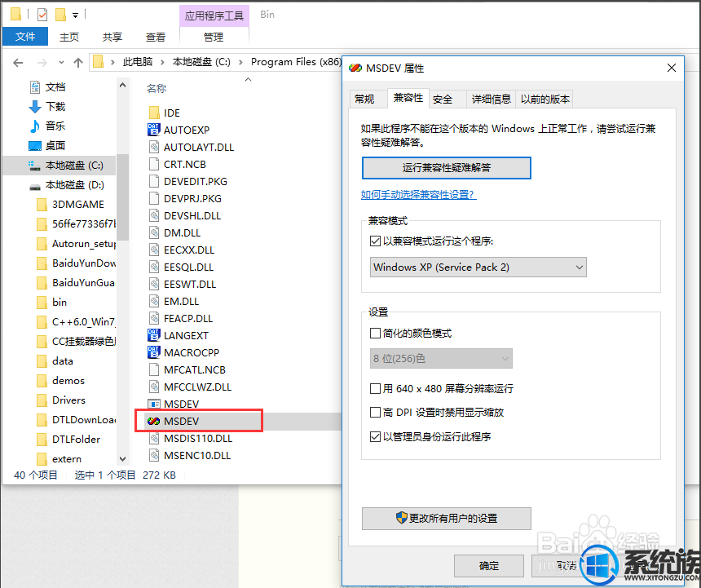This screenshot has height=588, width=701.
Task: Click address bar folder icon
Action: pos(98,62)
